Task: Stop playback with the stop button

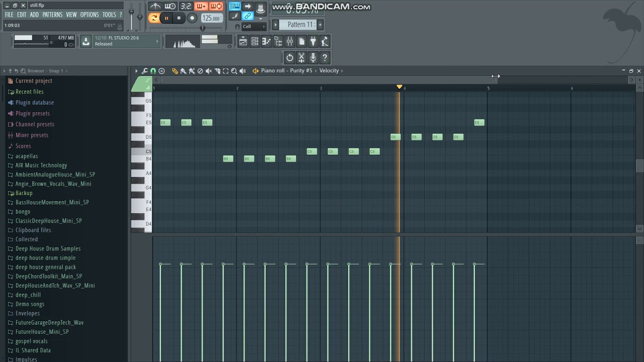Action: tap(179, 18)
